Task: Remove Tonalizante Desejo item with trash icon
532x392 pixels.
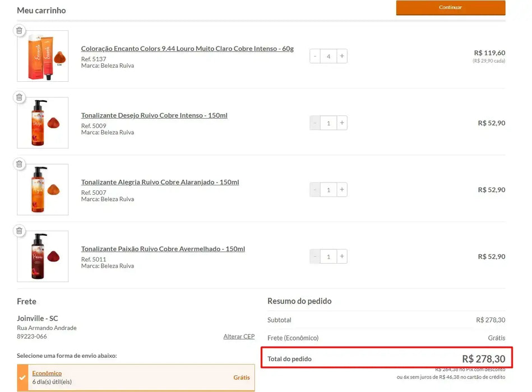Action: click(19, 97)
